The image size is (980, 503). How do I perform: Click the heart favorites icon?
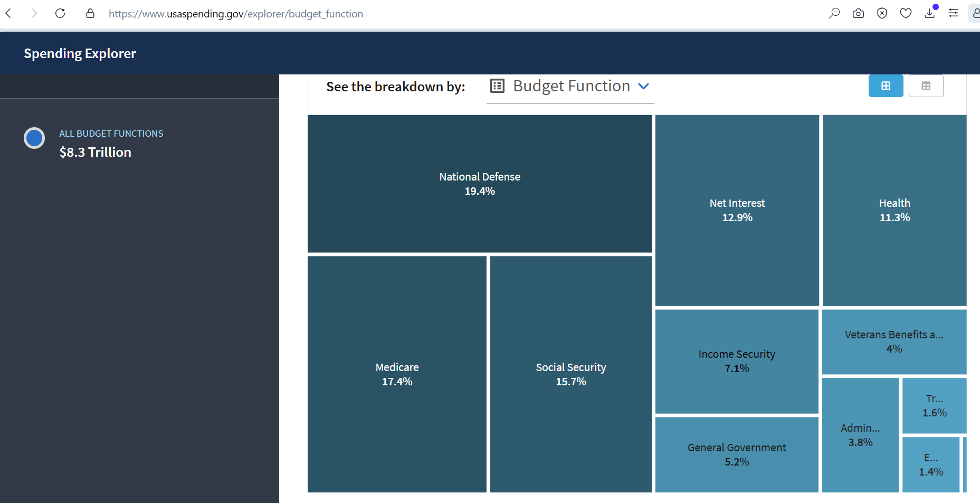coord(906,13)
